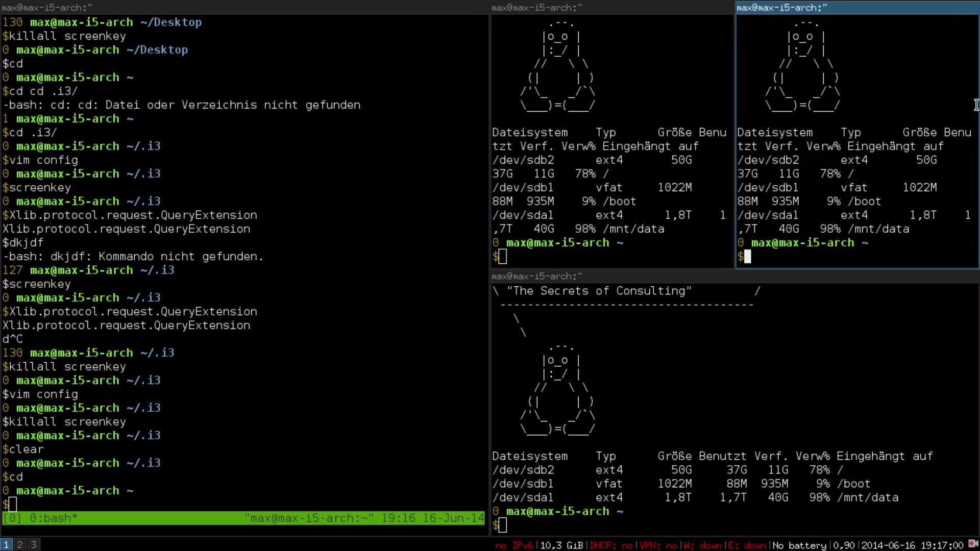This screenshot has width=980, height=551.
Task: Click the '1 max@max-i5-arch ~' prompt line
Action: click(x=68, y=119)
